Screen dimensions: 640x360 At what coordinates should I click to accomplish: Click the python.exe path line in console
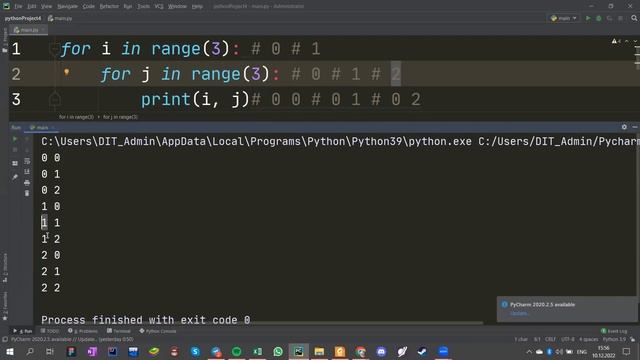coord(340,142)
